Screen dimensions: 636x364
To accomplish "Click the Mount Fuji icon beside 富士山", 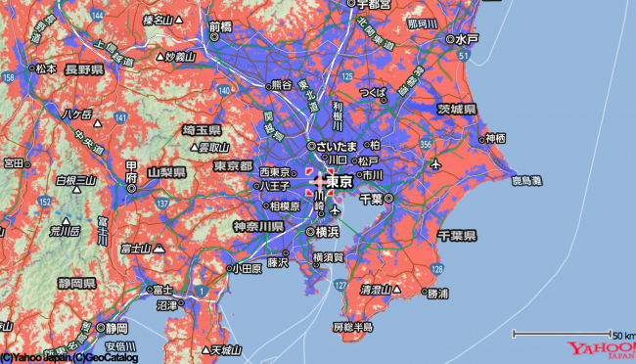I will point(159,248).
